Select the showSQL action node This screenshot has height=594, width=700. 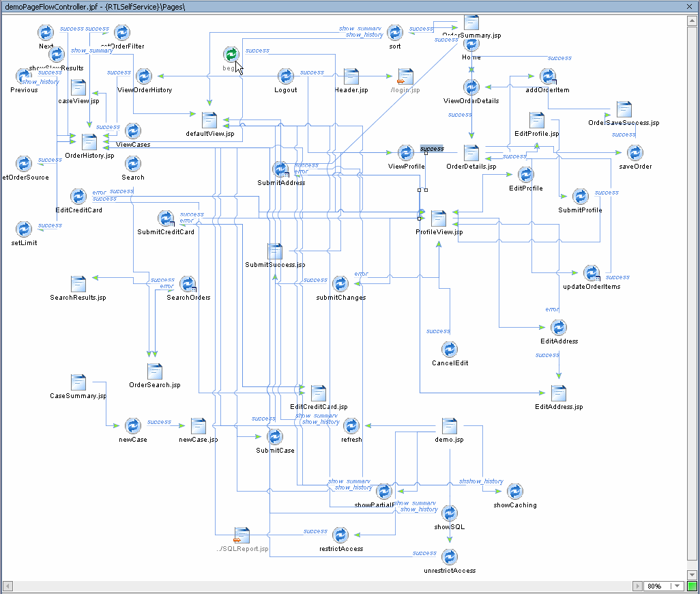[450, 513]
